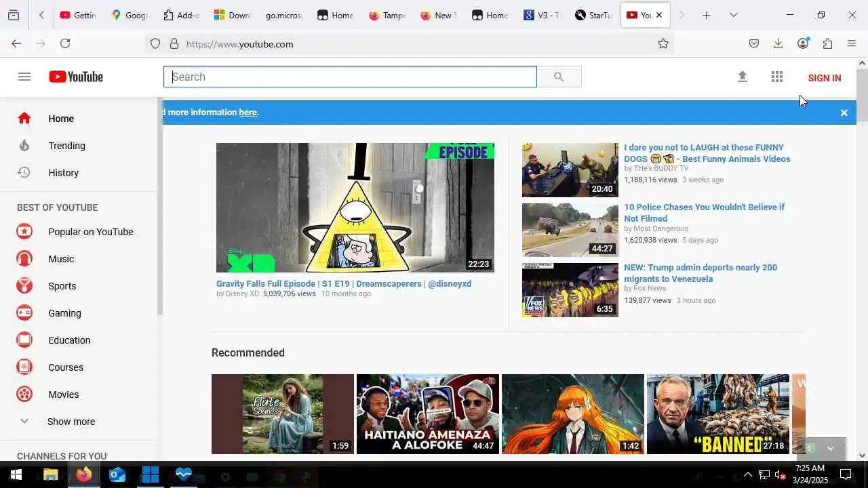The width and height of the screenshot is (868, 488).
Task: Switch to the Getting Started tab
Action: click(78, 15)
